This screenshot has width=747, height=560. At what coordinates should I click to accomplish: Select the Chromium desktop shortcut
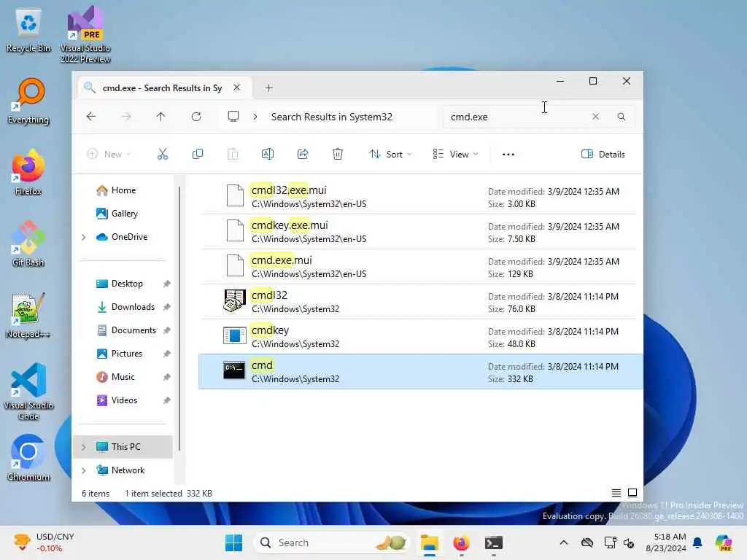tap(28, 458)
